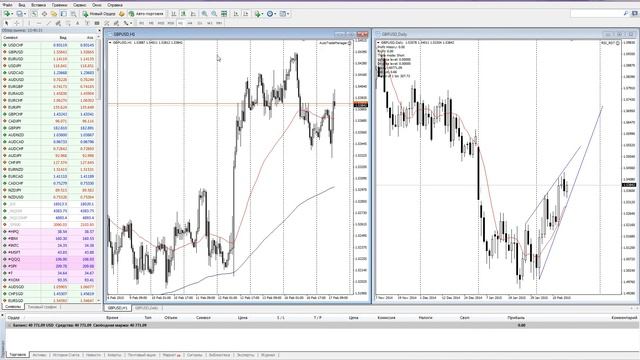Image resolution: width=640 pixels, height=360 pixels.
Task: Toggle chart shift from right border
Action: (x=246, y=13)
